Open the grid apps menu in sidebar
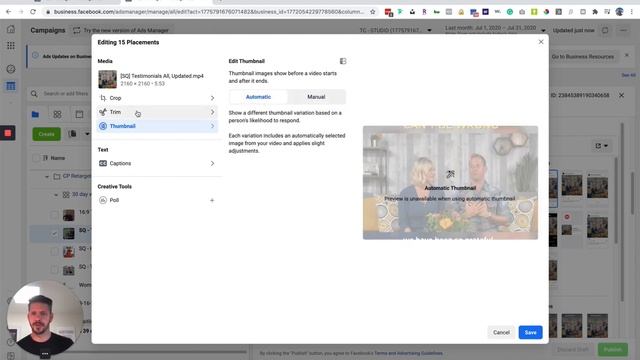Screen dimensions: 640x360 point(11,46)
